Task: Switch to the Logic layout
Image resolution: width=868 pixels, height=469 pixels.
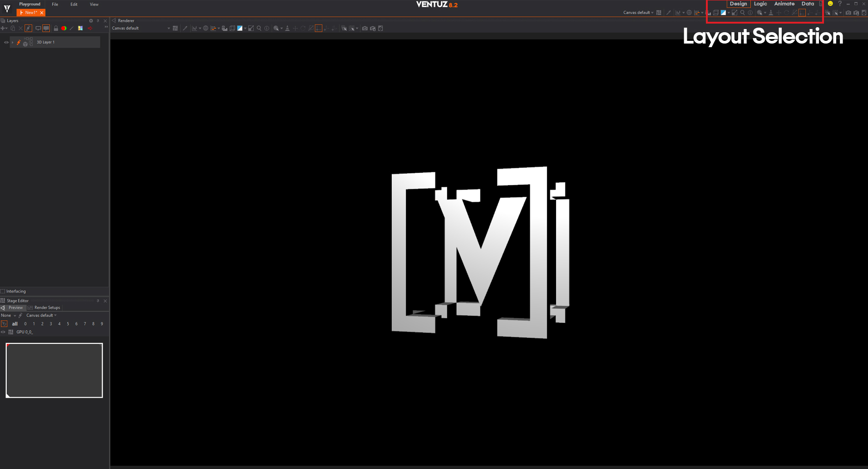Action: (760, 4)
